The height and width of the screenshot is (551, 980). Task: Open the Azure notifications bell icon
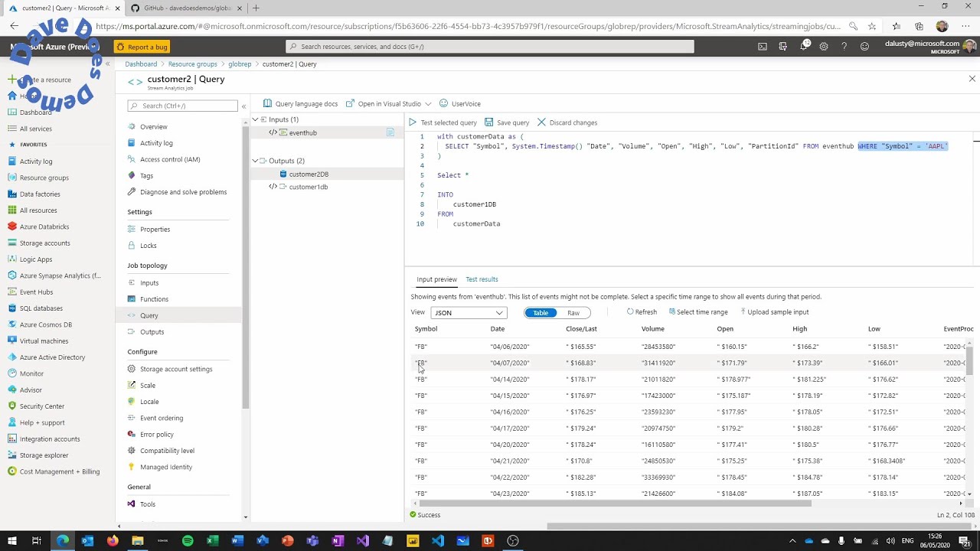point(803,46)
